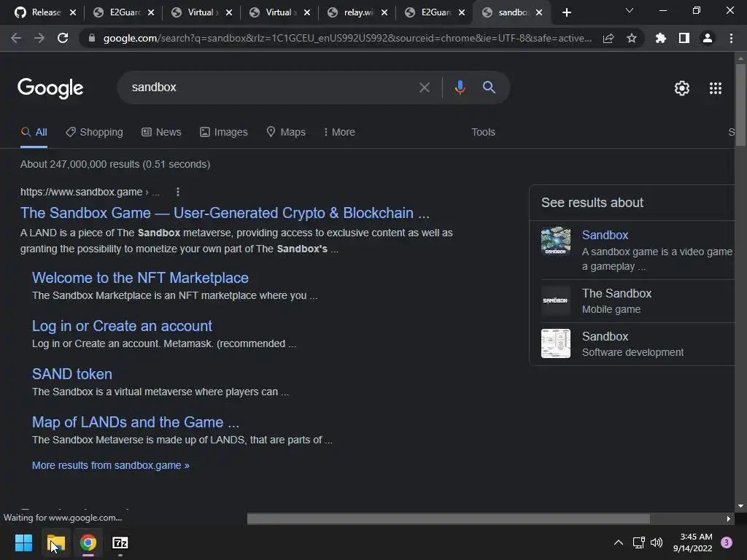The image size is (747, 560).
Task: Open Chrome's three-dot menu
Action: pyautogui.click(x=731, y=38)
